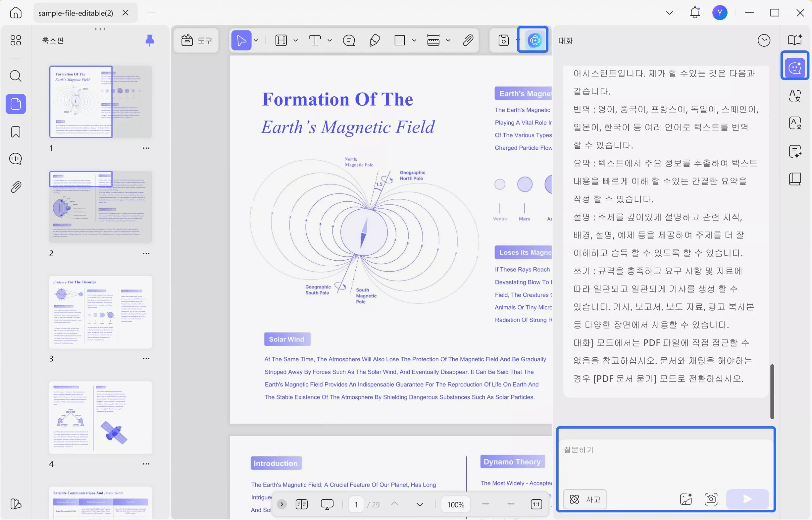Toggle the two-page reading layout icon
This screenshot has width=812, height=520.
pos(301,504)
